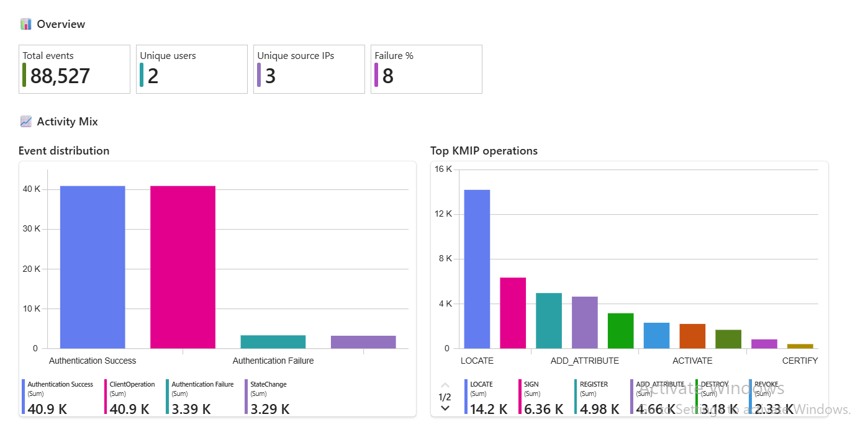This screenshot has width=868, height=427.
Task: Select the Unique users tile
Action: coord(192,69)
